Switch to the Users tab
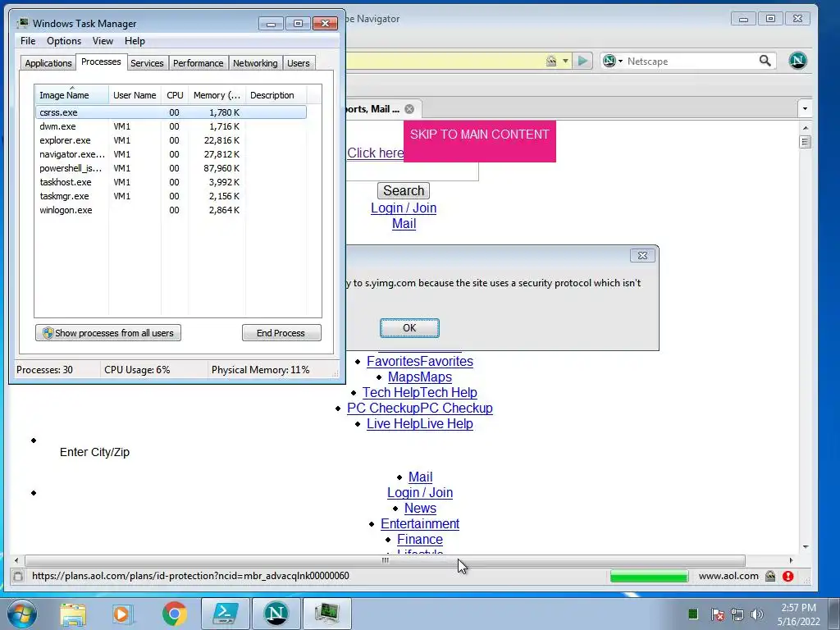Viewport: 840px width, 630px height. (x=298, y=63)
